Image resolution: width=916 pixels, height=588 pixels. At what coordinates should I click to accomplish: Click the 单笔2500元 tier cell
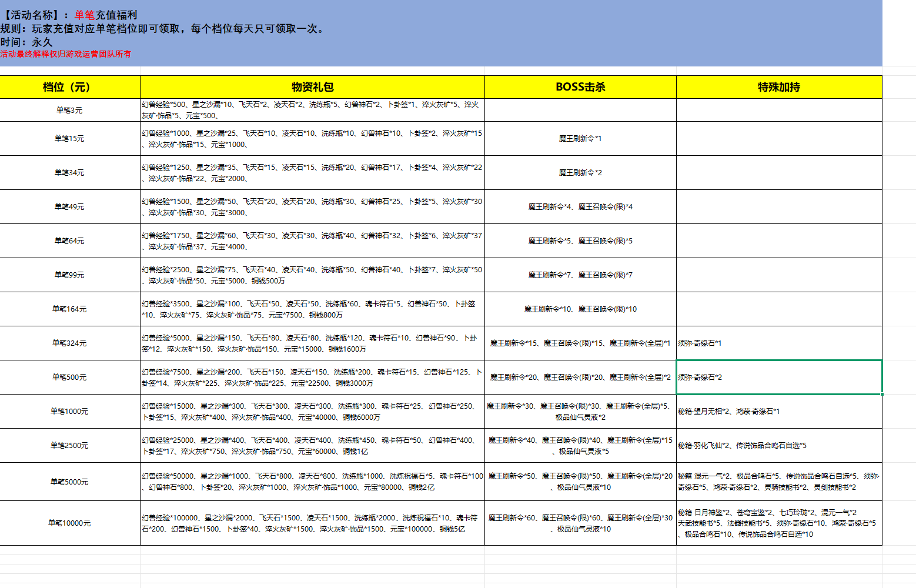(x=70, y=446)
